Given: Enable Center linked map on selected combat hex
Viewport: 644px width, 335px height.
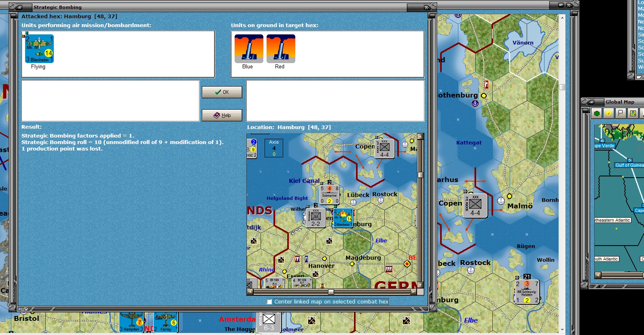Looking at the screenshot, I should tap(269, 302).
